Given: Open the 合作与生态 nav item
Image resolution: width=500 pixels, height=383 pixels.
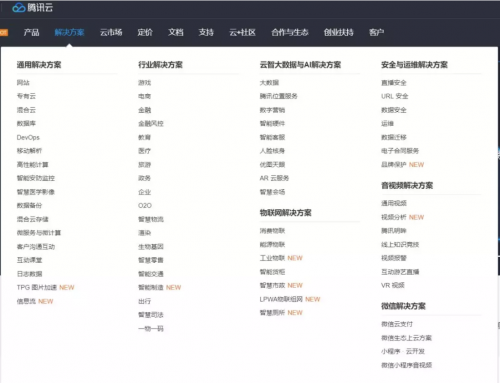Looking at the screenshot, I should click(290, 32).
